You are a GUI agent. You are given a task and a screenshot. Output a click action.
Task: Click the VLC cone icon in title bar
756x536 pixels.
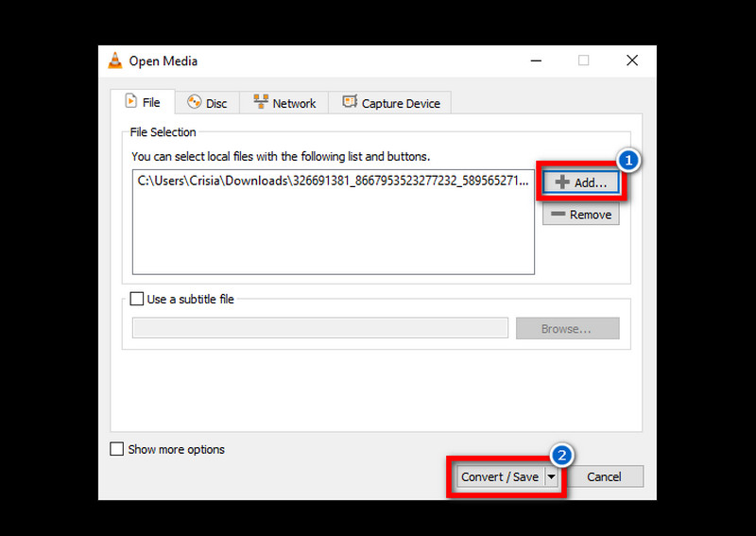(x=115, y=61)
